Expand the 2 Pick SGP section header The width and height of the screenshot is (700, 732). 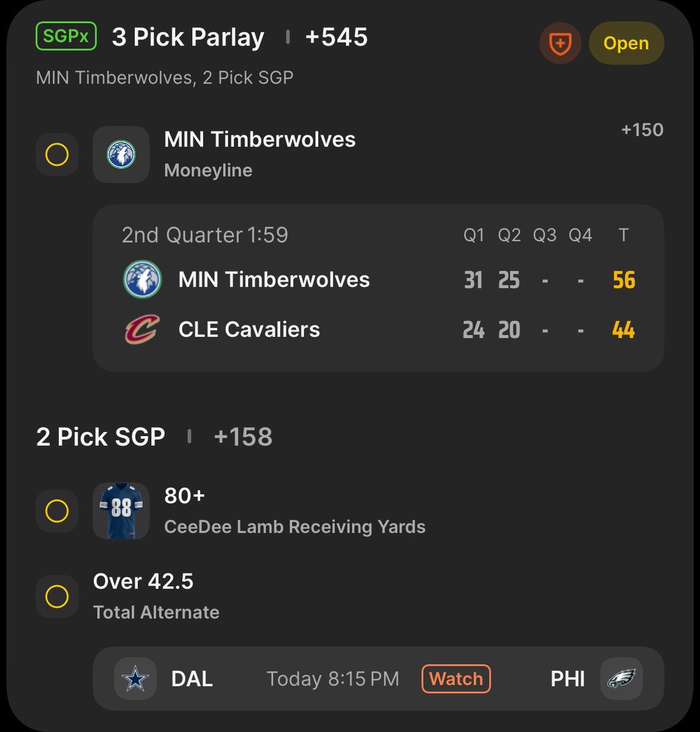101,437
